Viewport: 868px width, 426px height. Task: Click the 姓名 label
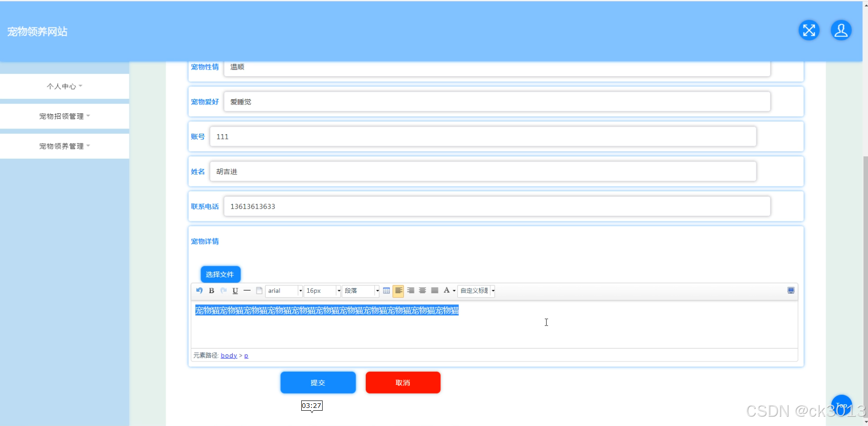click(198, 172)
